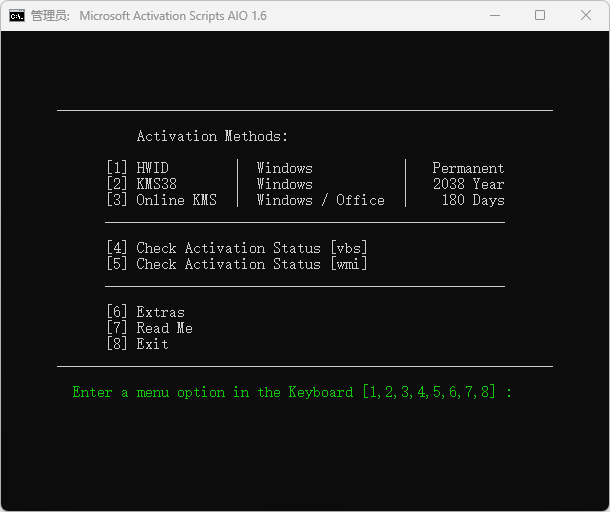Image resolution: width=610 pixels, height=512 pixels.
Task: Select 'Windows' text in HWID row
Action: pyautogui.click(x=285, y=168)
